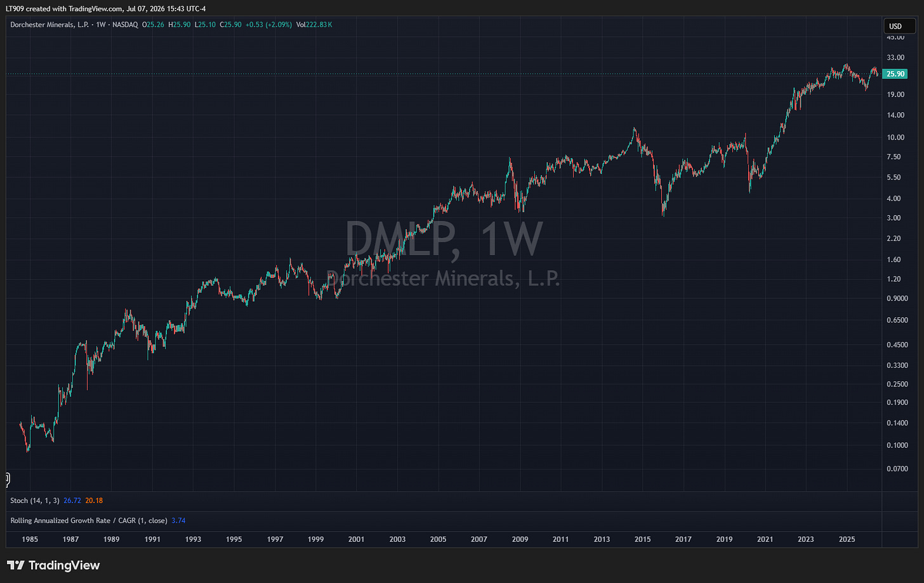This screenshot has height=583, width=924.
Task: Click the 1.20 price axis label
Action: coord(894,279)
